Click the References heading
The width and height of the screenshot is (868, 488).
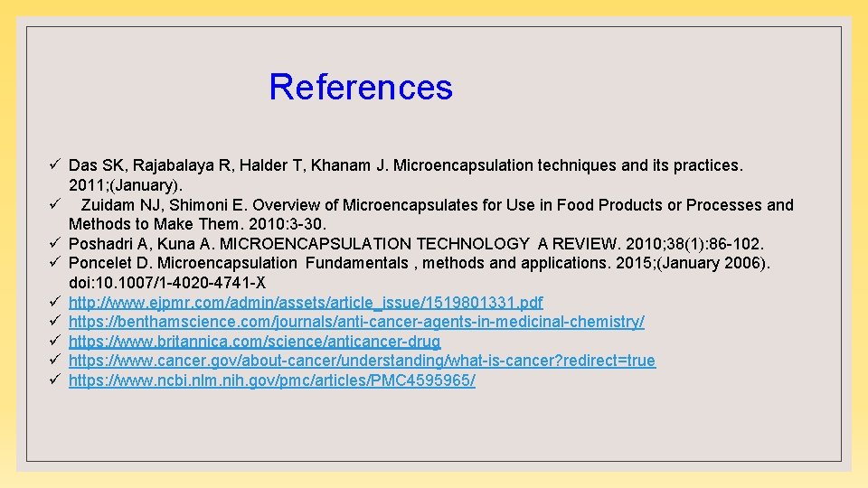click(x=361, y=87)
